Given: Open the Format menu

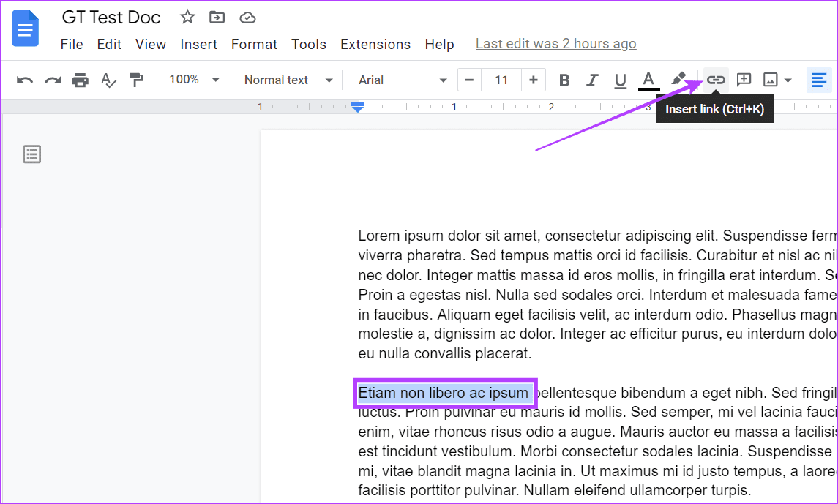Looking at the screenshot, I should [254, 45].
